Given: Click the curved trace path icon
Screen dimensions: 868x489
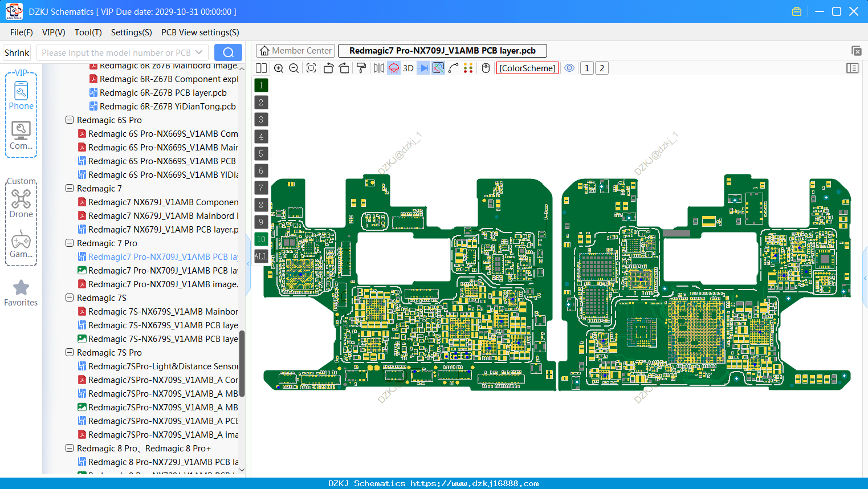Looking at the screenshot, I should (x=454, y=68).
